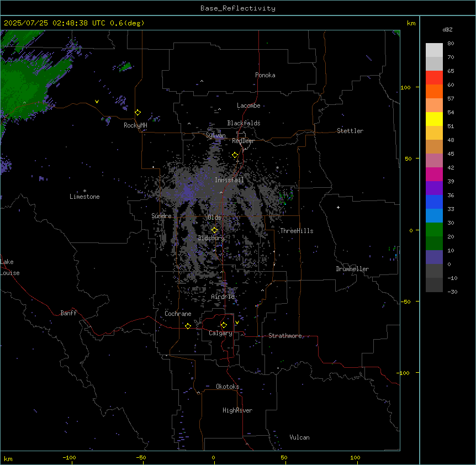This screenshot has height=465, width=476.
Task: Pick the orange 57–60 dBZ legend swatch
Action: (434, 91)
